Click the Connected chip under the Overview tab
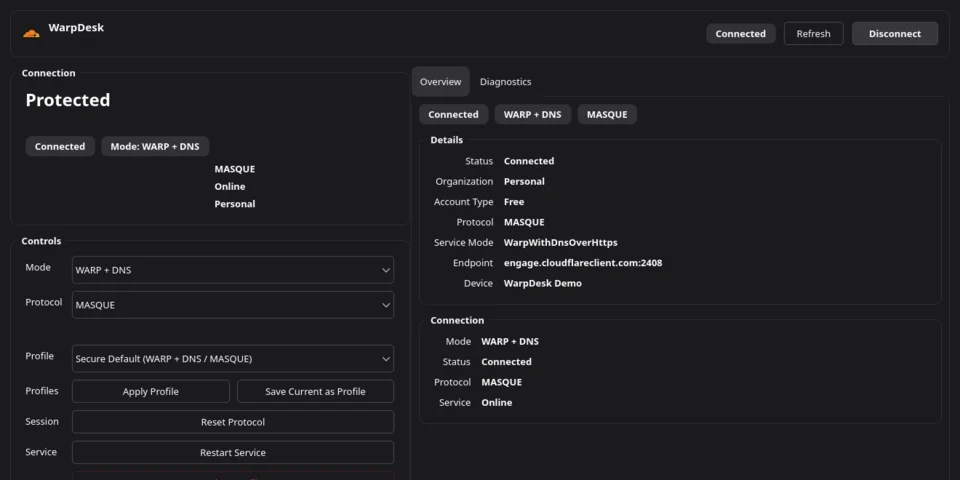Viewport: 960px width, 480px height. click(x=453, y=114)
